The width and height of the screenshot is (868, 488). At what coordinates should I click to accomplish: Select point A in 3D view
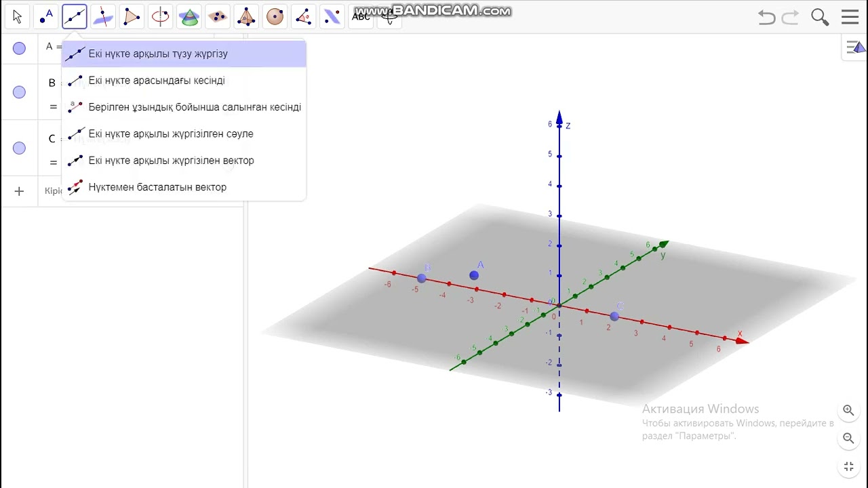(x=474, y=275)
